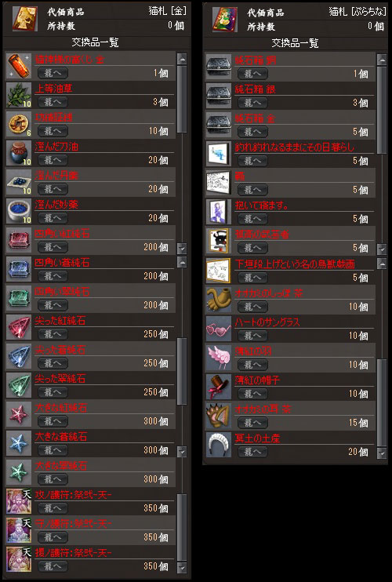Click the 純石箱 銀 chest icon
The height and width of the screenshot is (582, 392).
(x=219, y=96)
